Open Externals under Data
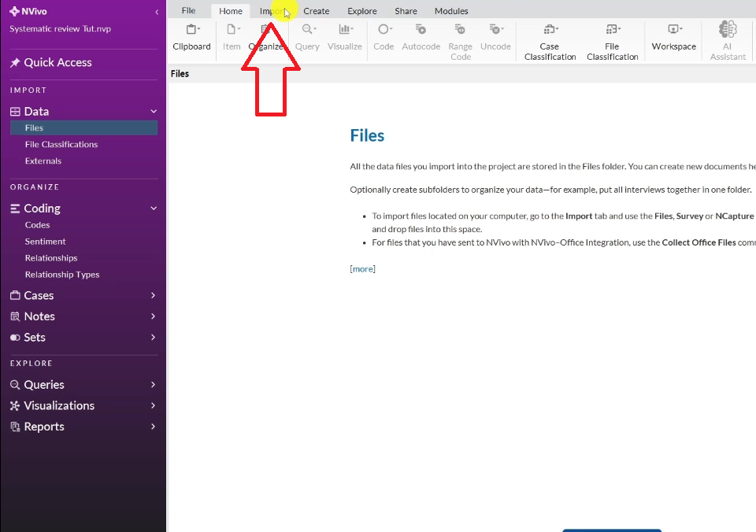Screen dimensions: 756x532 (43, 161)
